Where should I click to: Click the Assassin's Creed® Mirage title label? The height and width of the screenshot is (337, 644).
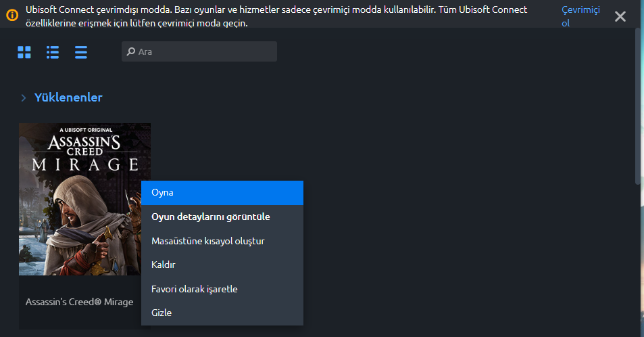coord(79,302)
